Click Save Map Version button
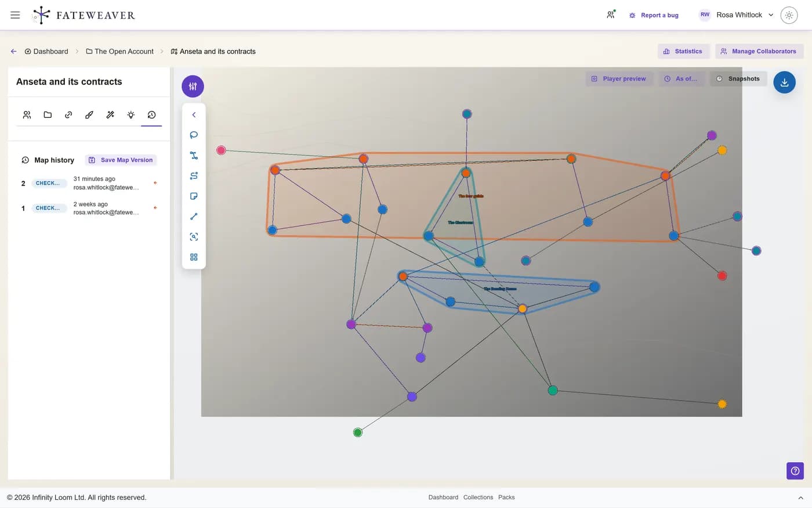 (x=121, y=160)
